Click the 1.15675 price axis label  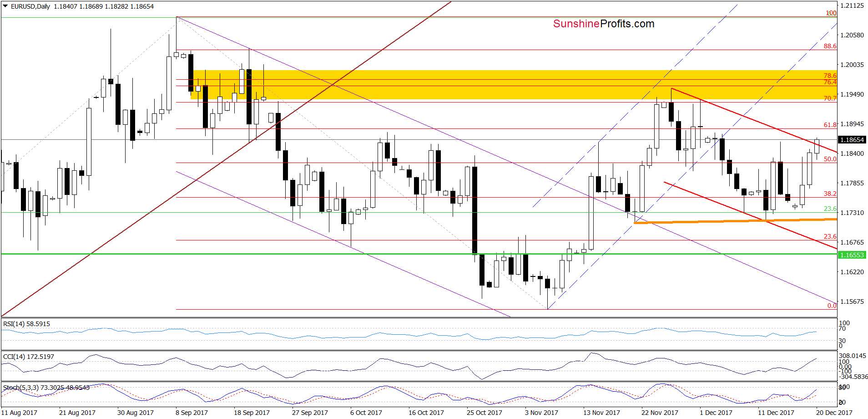coord(852,301)
